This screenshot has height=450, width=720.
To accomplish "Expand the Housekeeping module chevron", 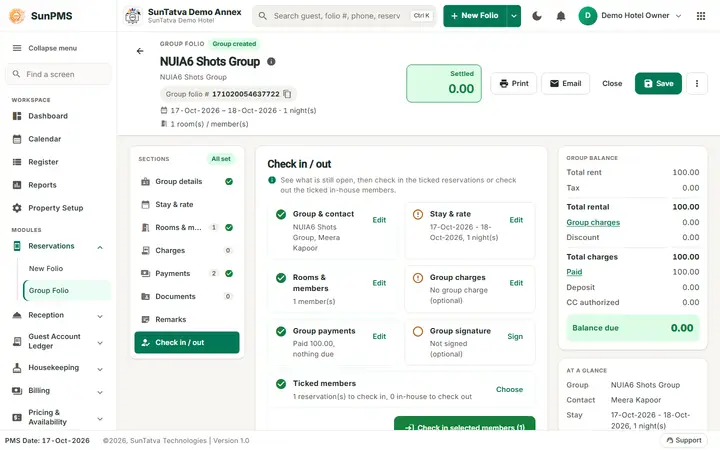I will pos(100,369).
